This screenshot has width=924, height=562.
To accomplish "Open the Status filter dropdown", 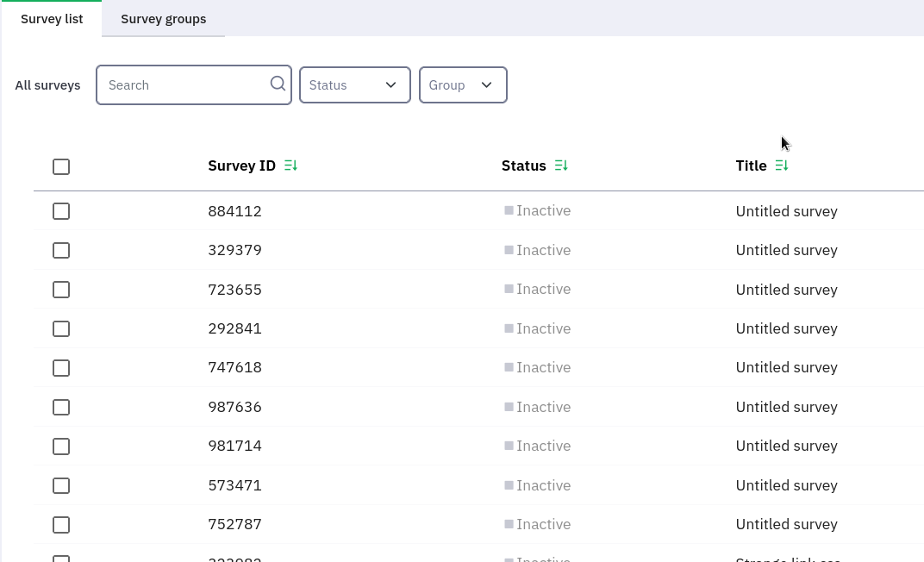I will pos(354,84).
